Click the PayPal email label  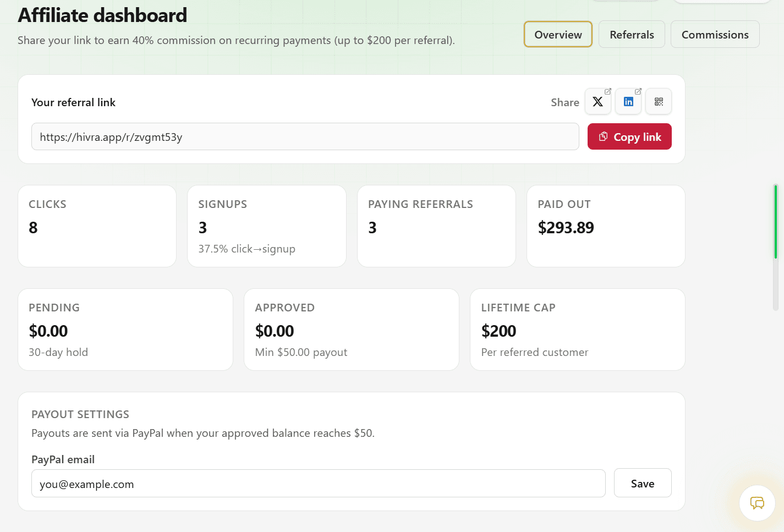[63, 459]
